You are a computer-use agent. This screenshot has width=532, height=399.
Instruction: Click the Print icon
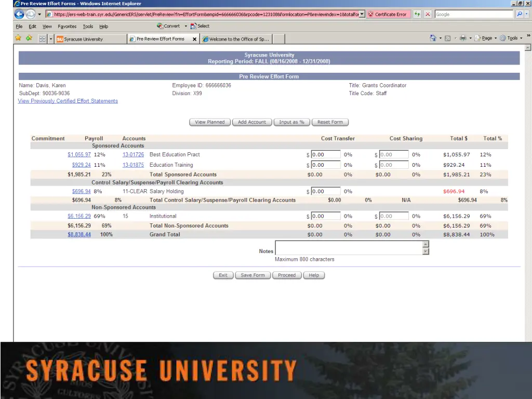(x=463, y=38)
